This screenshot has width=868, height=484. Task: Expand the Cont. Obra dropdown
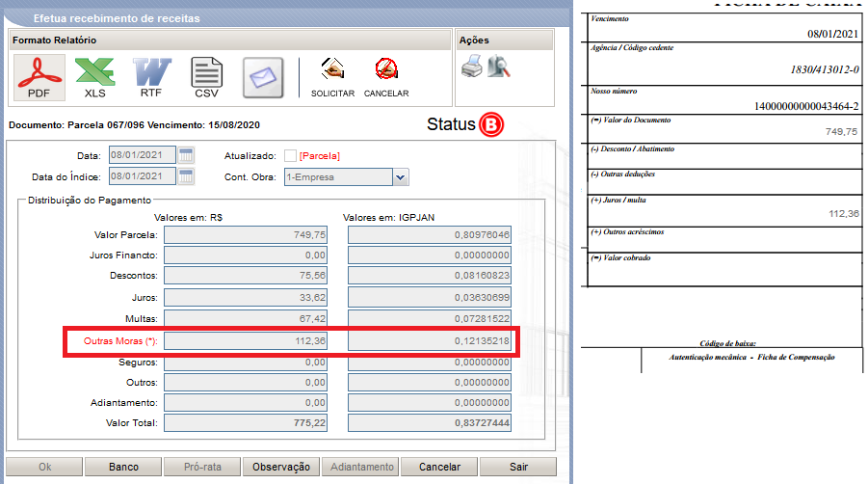pos(401,177)
